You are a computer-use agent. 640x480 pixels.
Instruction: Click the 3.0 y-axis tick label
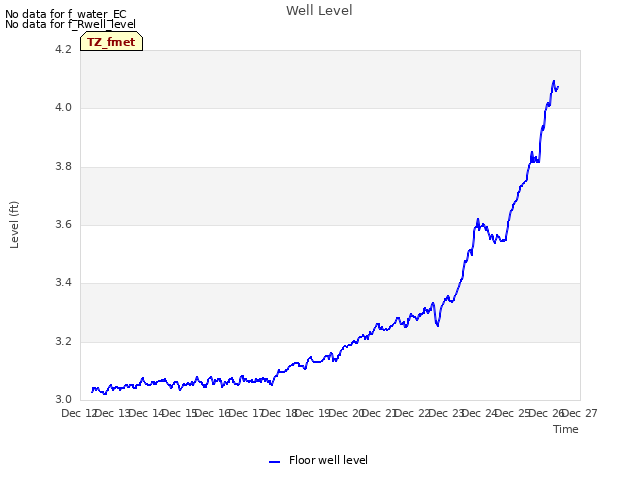pyautogui.click(x=63, y=399)
